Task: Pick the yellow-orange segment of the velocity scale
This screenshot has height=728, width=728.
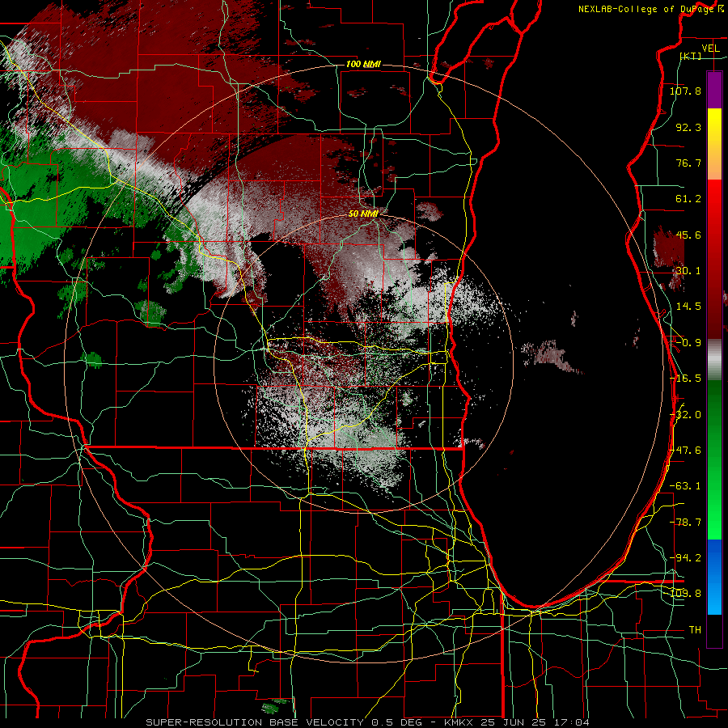Action: [x=714, y=144]
